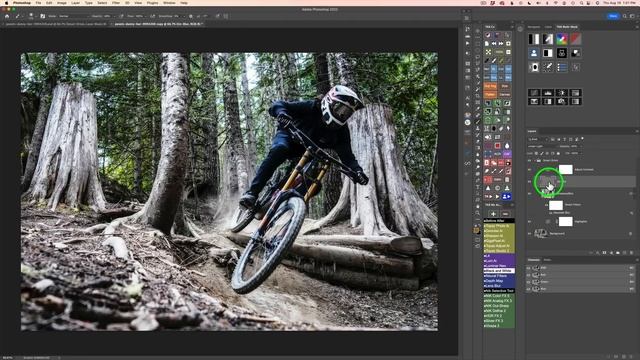Image resolution: width=640 pixels, height=360 pixels.
Task: Open the Apple menu
Action: (x=7, y=3)
